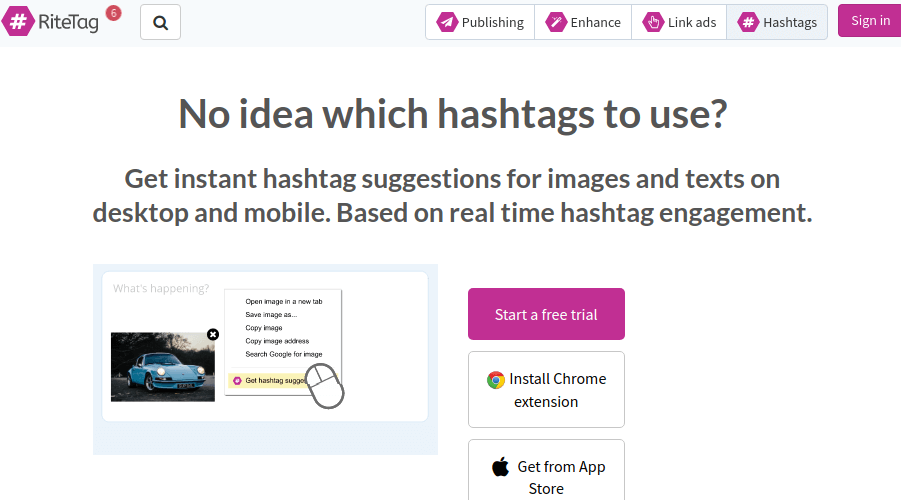This screenshot has height=500, width=901.
Task: Open the Publishing menu item
Action: tap(480, 22)
